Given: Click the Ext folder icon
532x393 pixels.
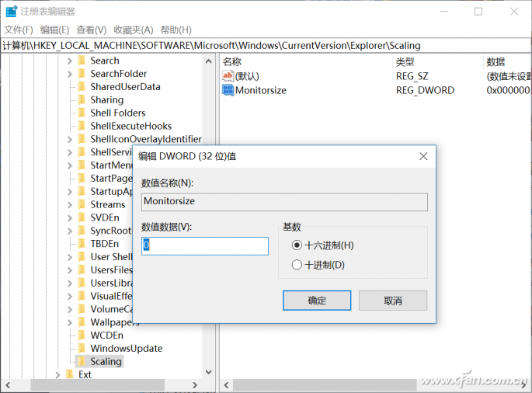Looking at the screenshot, I should [x=70, y=374].
